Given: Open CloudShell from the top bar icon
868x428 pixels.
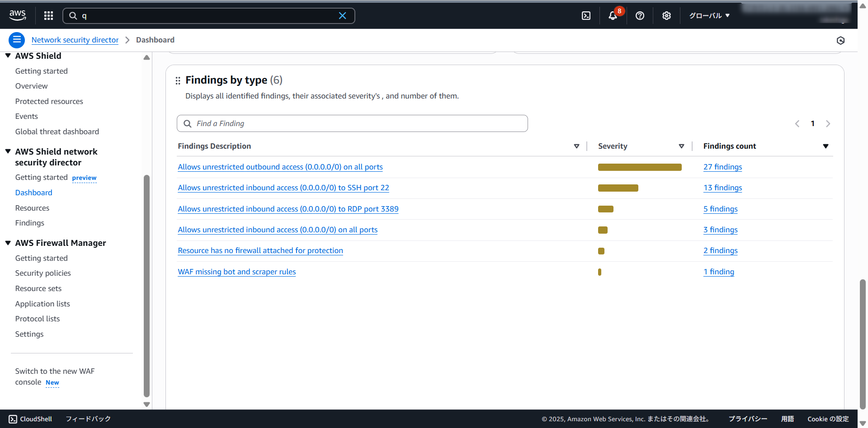Looking at the screenshot, I should point(586,16).
